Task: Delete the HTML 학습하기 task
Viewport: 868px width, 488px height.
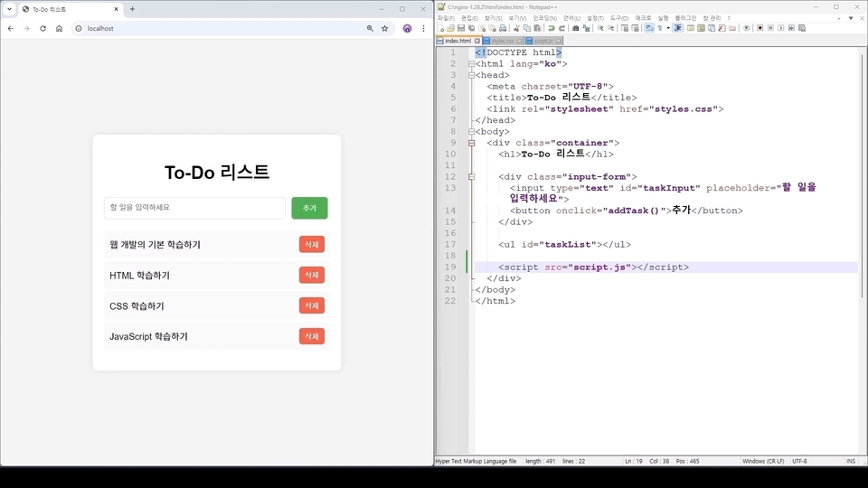Action: pos(312,275)
